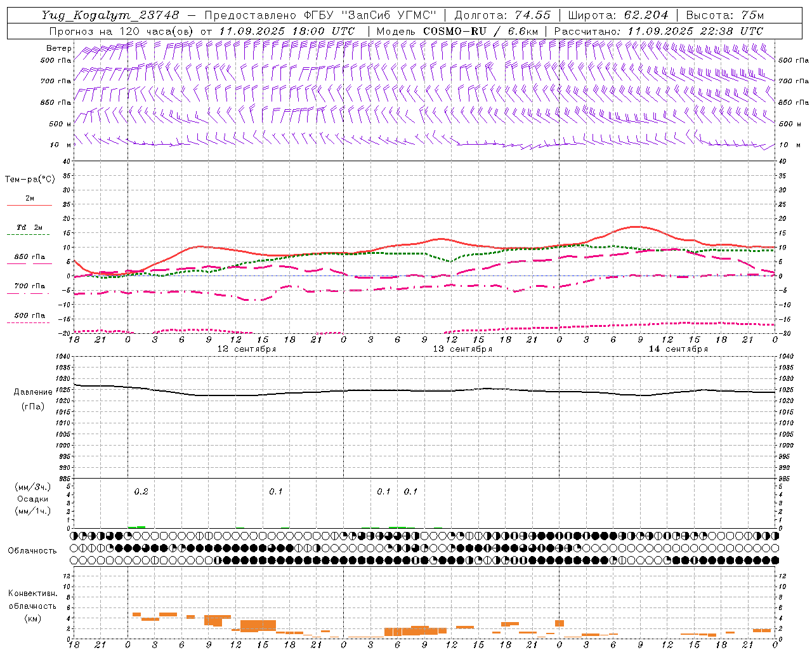
Task: Click the Давление pressure panel label
Action: click(33, 392)
